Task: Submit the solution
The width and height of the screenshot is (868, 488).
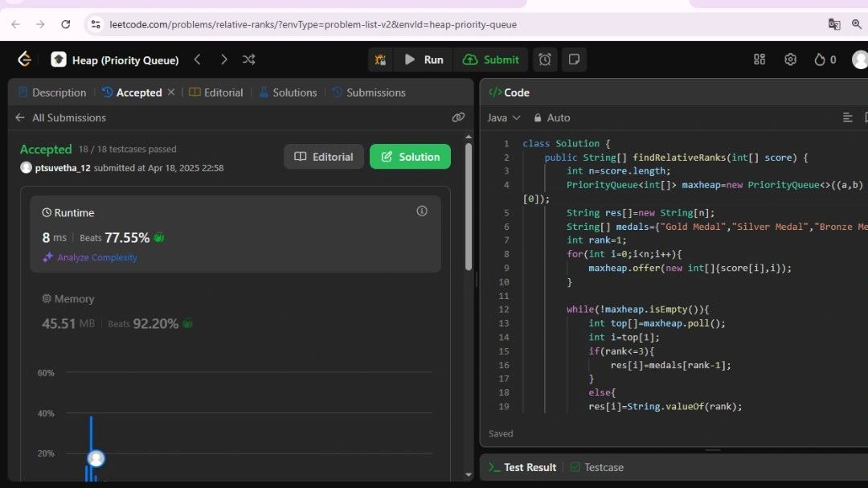Action: [490, 59]
